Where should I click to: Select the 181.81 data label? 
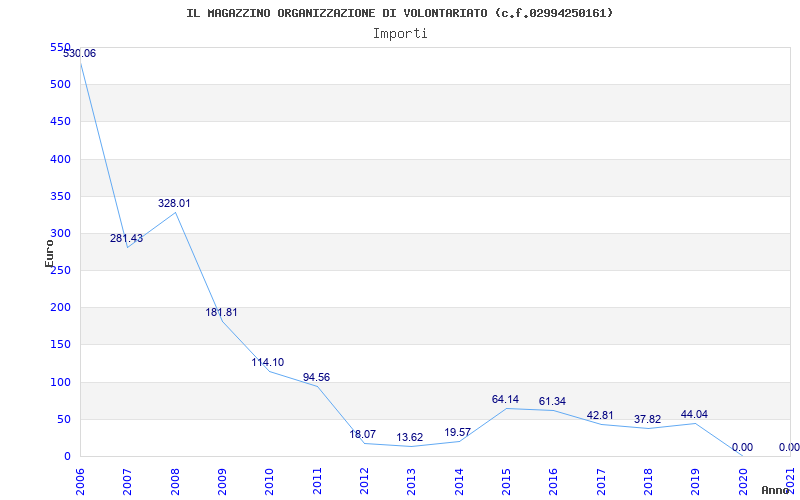click(x=221, y=312)
